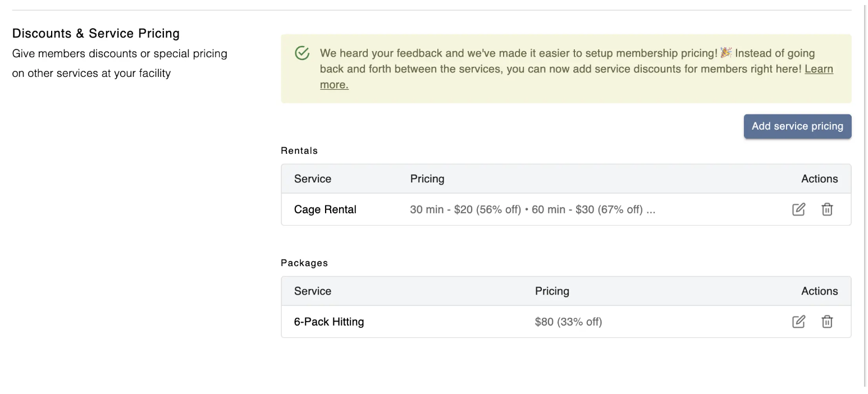The width and height of the screenshot is (868, 394).
Task: Click the Discounts & Service Pricing heading
Action: coord(96,33)
